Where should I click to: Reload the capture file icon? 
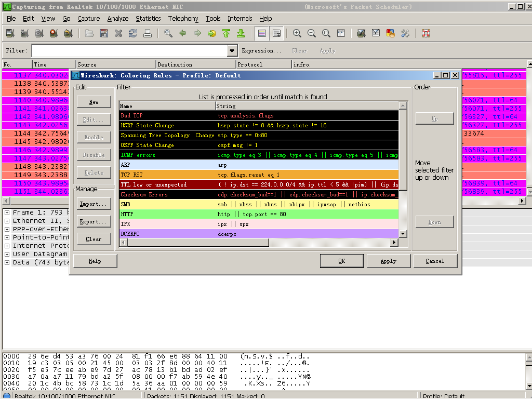(133, 33)
